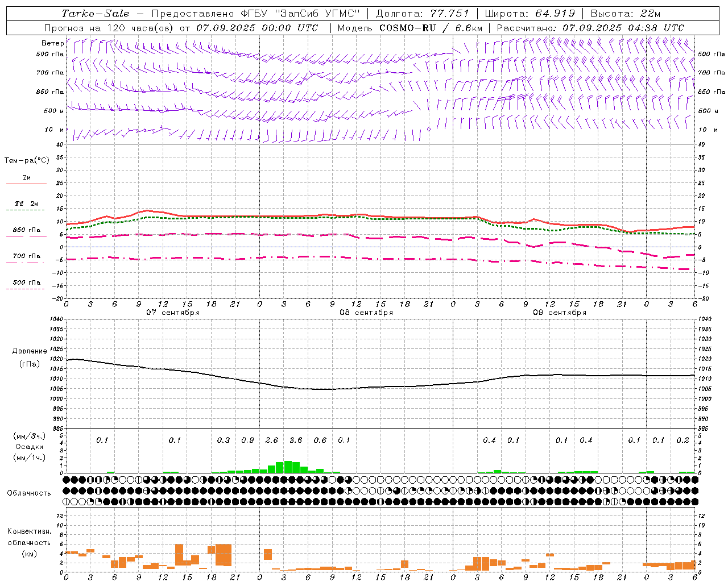Click the '(км)' convective cloud units label
The width and height of the screenshot is (728, 582).
pos(30,553)
